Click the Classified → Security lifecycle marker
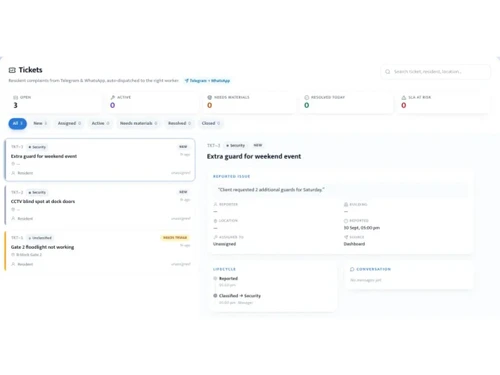Image resolution: width=500 pixels, height=375 pixels. click(x=215, y=296)
